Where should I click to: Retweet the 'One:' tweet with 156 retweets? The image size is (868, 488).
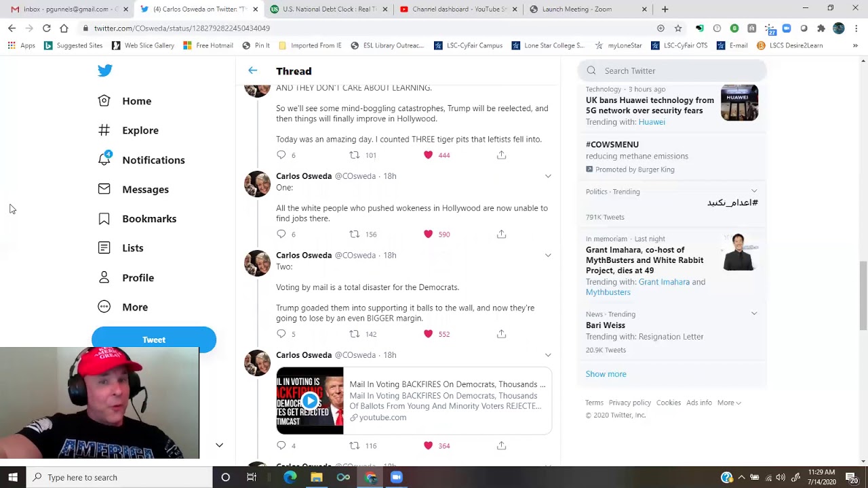354,234
